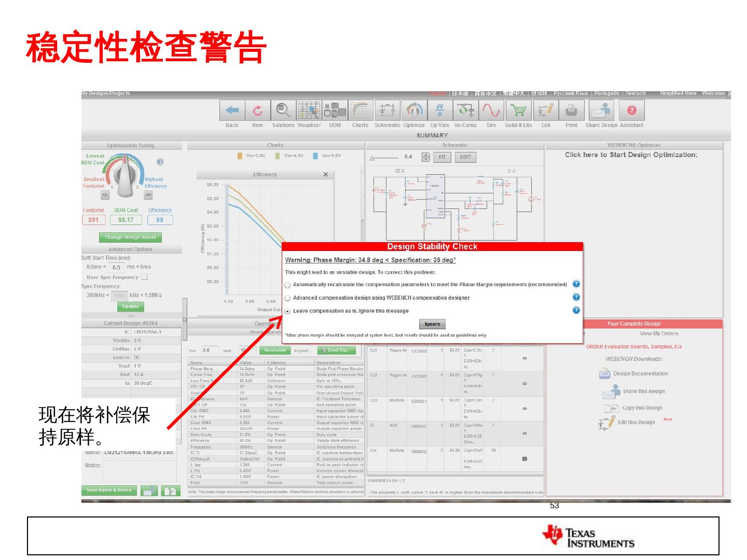The image size is (747, 560).
Task: Open Op Vals from toolbar
Action: click(439, 110)
